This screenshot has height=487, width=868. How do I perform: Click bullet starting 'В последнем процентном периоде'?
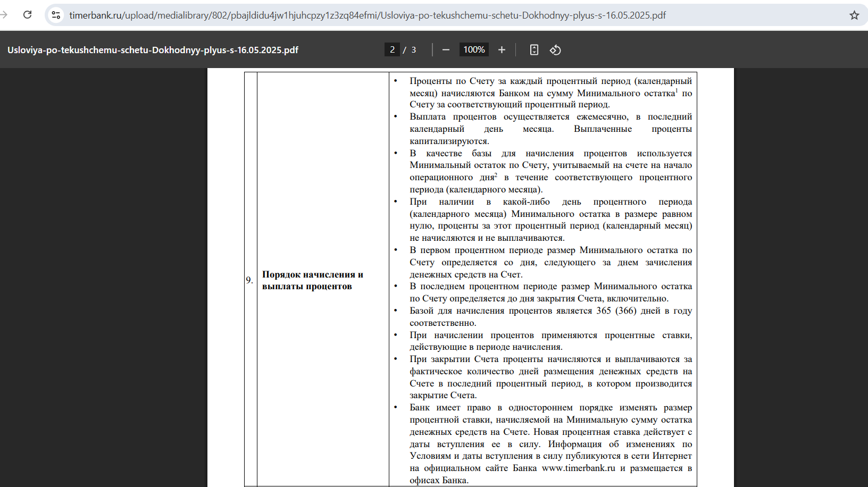[551, 292]
